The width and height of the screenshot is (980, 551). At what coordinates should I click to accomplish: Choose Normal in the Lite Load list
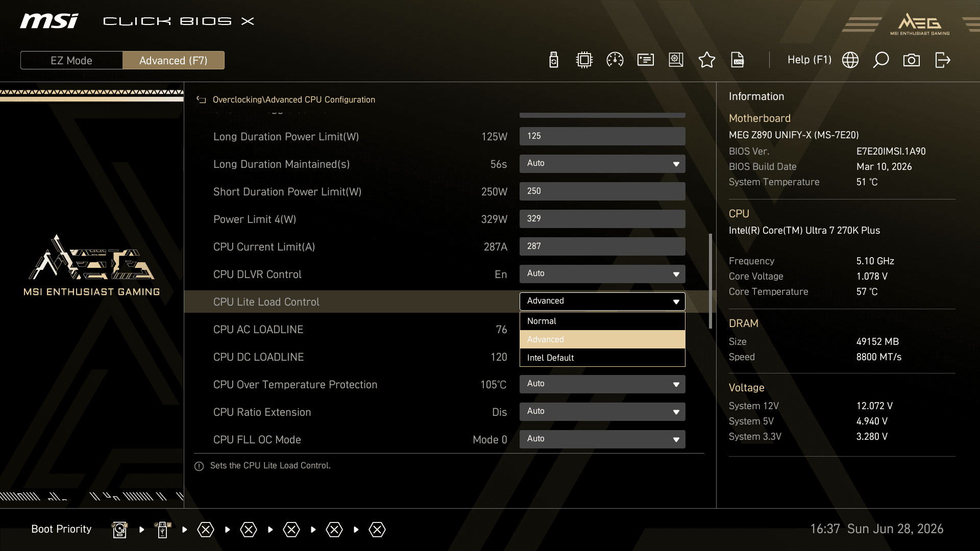click(x=602, y=321)
